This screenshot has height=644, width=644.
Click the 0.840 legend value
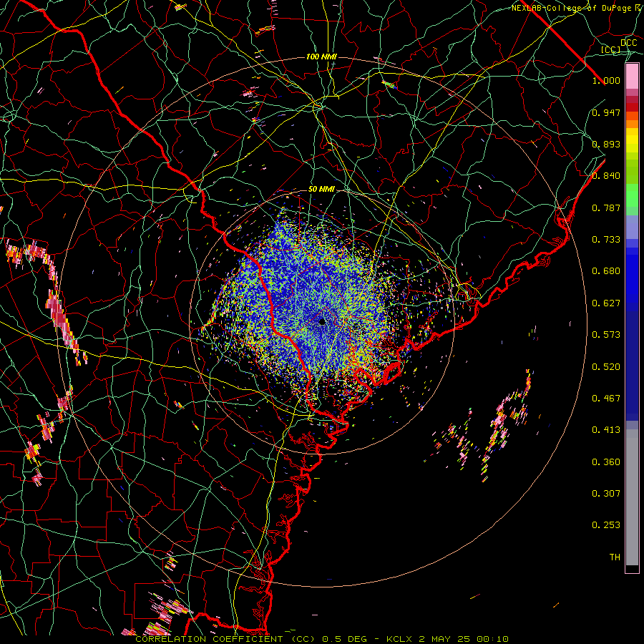pos(606,176)
